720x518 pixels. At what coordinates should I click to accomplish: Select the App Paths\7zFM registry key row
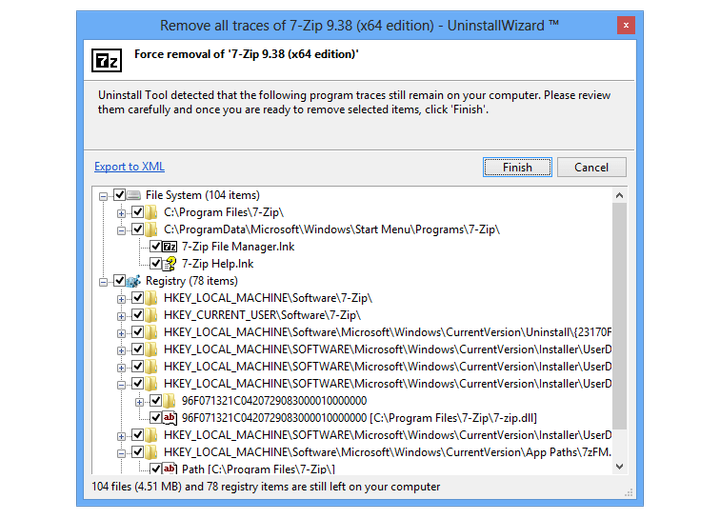coord(388,452)
